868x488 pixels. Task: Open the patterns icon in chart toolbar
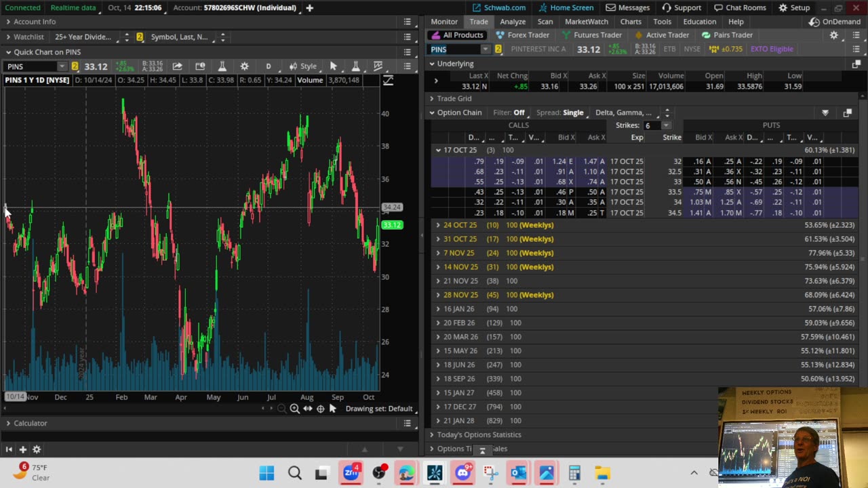coord(378,66)
